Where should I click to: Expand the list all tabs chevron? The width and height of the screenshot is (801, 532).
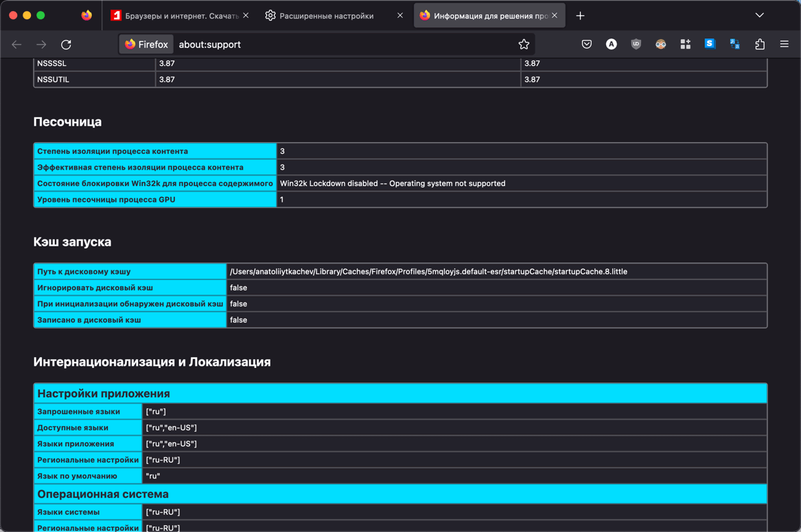point(759,15)
